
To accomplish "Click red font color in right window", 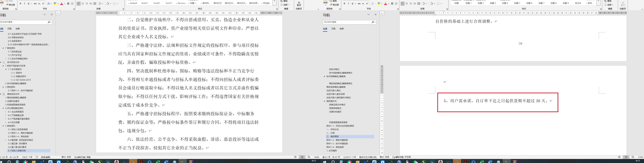I will pyautogui.click(x=385, y=4).
